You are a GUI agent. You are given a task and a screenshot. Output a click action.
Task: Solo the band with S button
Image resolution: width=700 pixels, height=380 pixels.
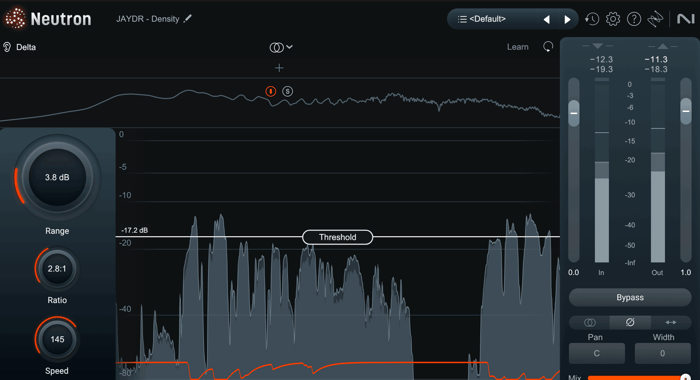288,91
